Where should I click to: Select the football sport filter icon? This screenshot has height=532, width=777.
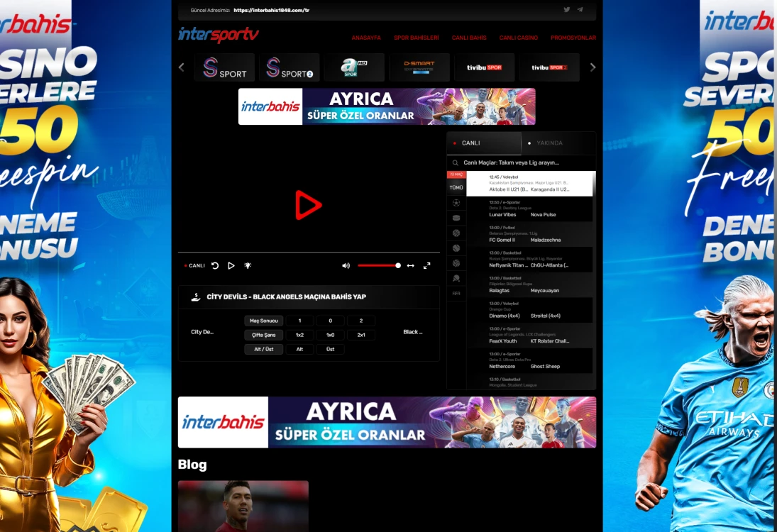coord(456,202)
